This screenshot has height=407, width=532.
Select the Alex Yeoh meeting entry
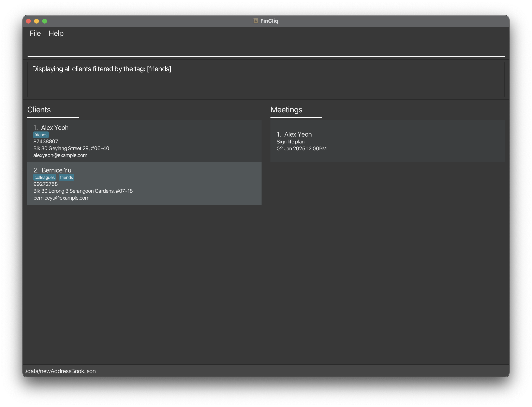click(387, 141)
